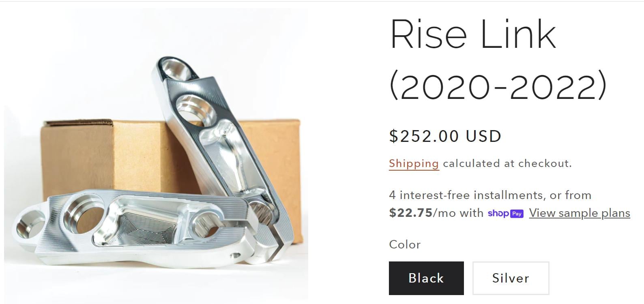The image size is (644, 304).
Task: Click the silver link lying flat
Action: pos(134,227)
